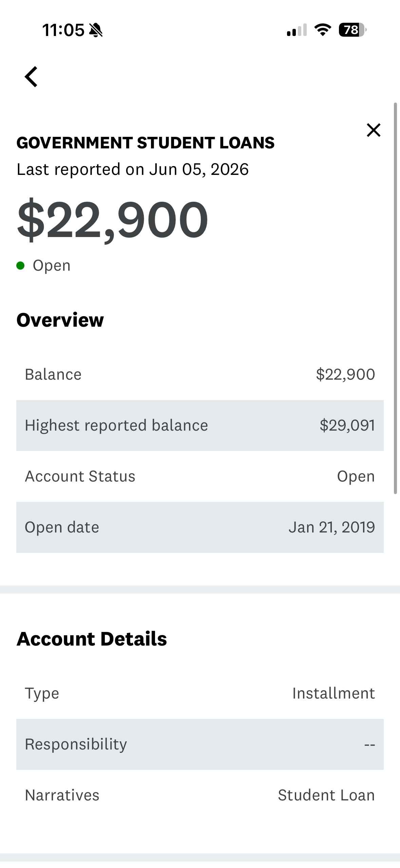Select the Narratives Student Loan row
Screen dimensions: 400x868
pyautogui.click(x=200, y=795)
